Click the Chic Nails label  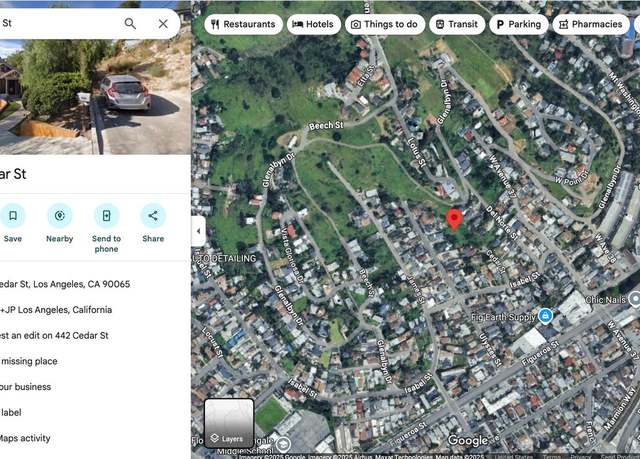pyautogui.click(x=605, y=299)
